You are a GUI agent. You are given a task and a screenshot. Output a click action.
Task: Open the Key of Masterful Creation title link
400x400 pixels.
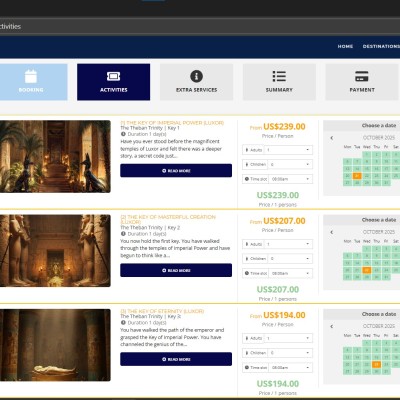pyautogui.click(x=168, y=219)
